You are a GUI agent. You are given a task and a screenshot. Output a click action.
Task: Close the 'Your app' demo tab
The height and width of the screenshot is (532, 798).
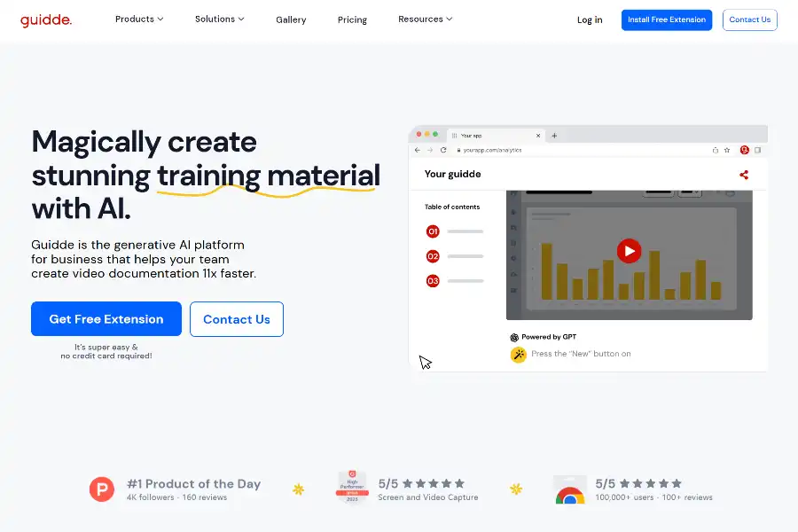(538, 136)
